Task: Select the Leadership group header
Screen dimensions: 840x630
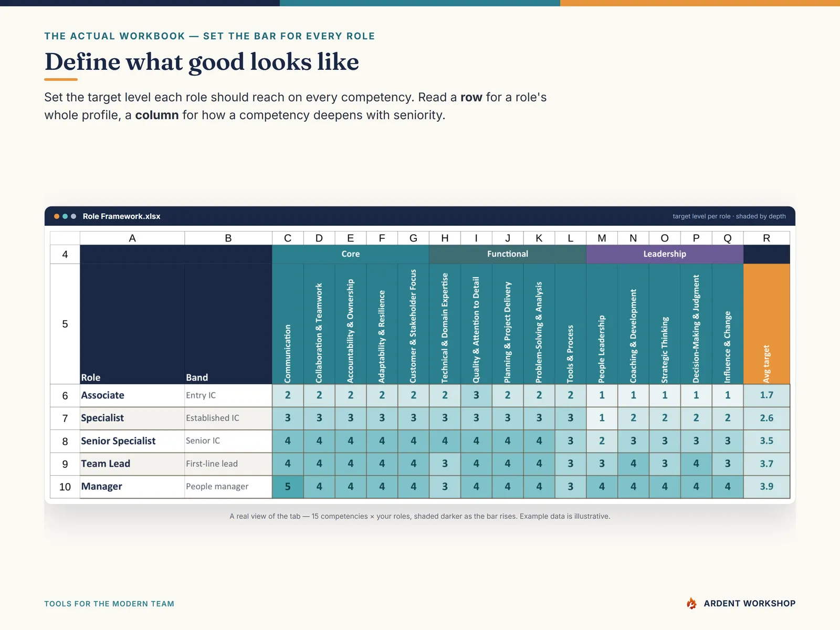Action: click(665, 254)
